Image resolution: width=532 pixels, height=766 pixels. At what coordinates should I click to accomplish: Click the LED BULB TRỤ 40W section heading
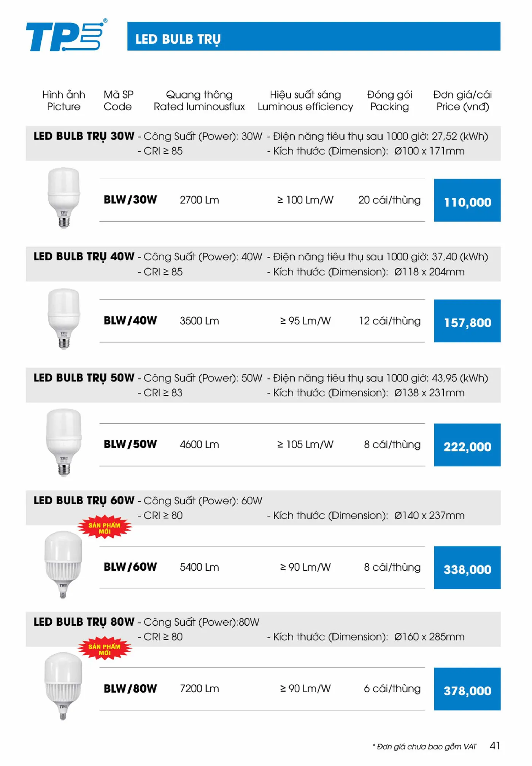click(x=84, y=257)
